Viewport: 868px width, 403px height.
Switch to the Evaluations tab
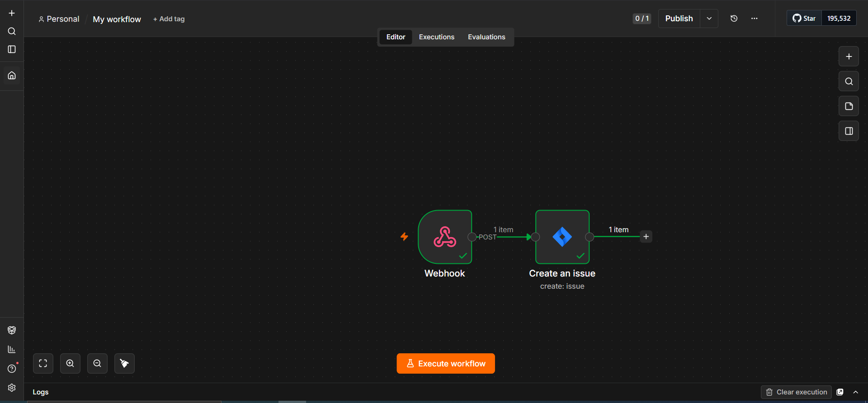click(x=486, y=37)
